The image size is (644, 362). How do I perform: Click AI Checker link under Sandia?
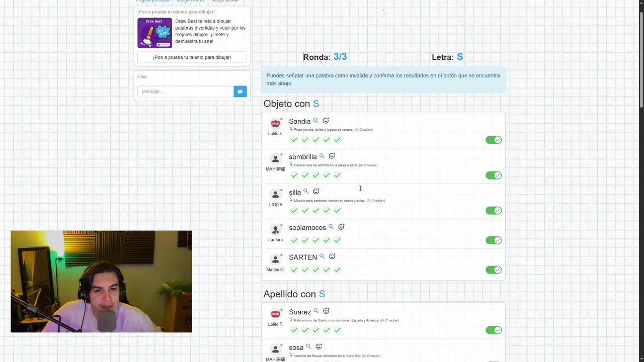(364, 130)
